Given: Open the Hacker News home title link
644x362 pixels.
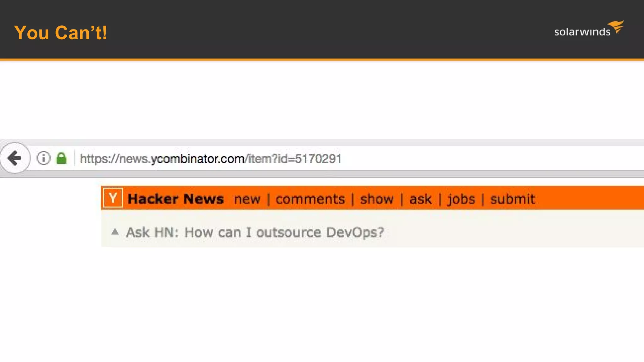Looking at the screenshot, I should 175,199.
